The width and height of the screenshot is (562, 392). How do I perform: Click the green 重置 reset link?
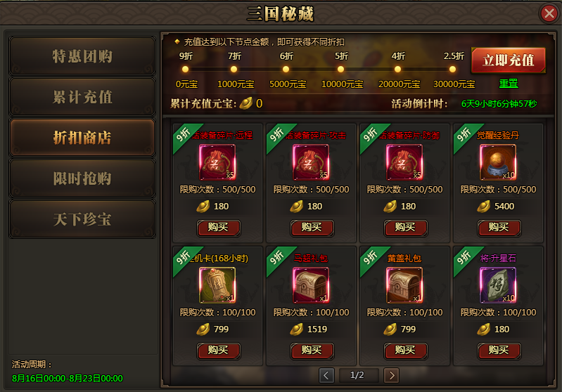tap(509, 83)
